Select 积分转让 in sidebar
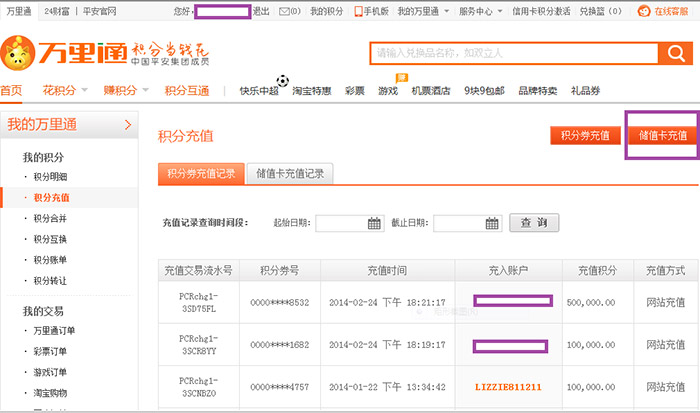Viewport: 700px width, 413px height. point(50,281)
